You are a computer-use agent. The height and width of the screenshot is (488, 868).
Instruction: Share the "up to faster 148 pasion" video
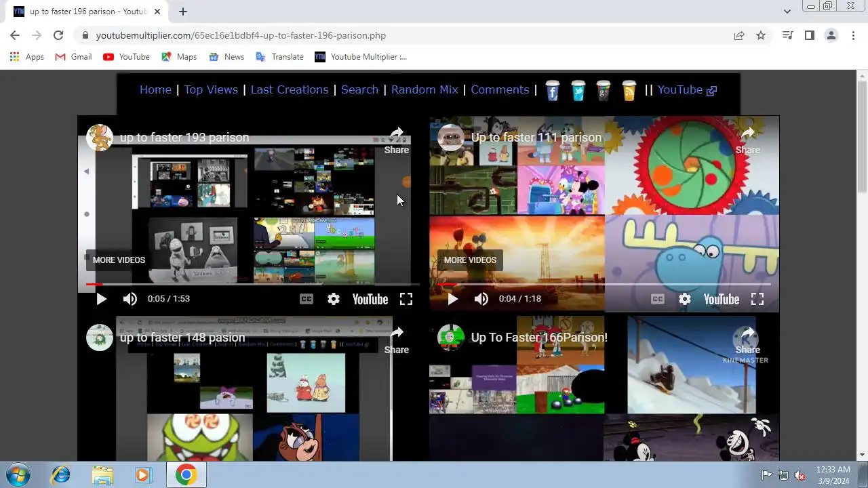click(397, 340)
